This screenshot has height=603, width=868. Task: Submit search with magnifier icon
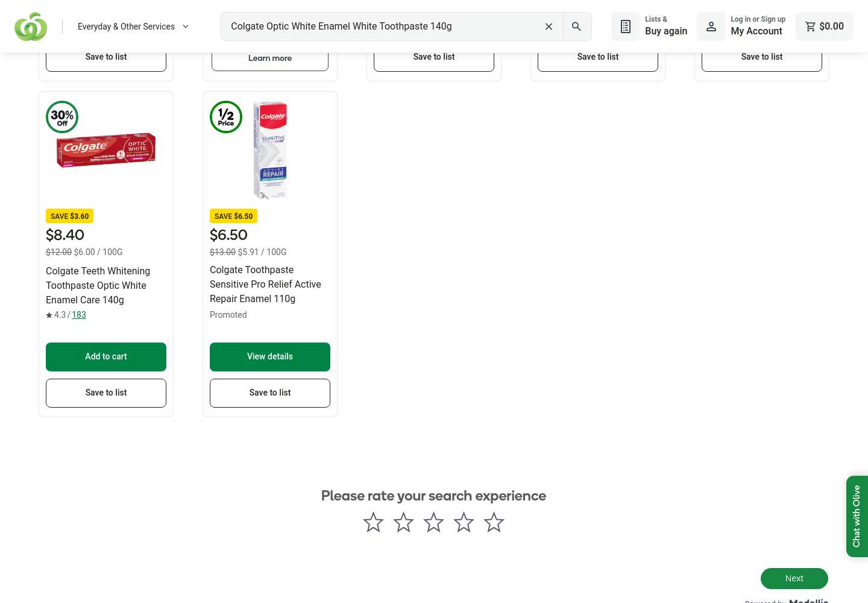(577, 27)
